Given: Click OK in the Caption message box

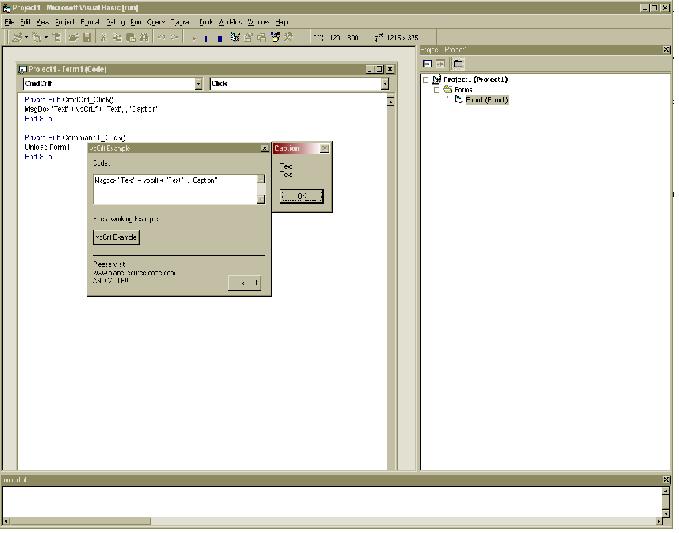Looking at the screenshot, I should 301,196.
